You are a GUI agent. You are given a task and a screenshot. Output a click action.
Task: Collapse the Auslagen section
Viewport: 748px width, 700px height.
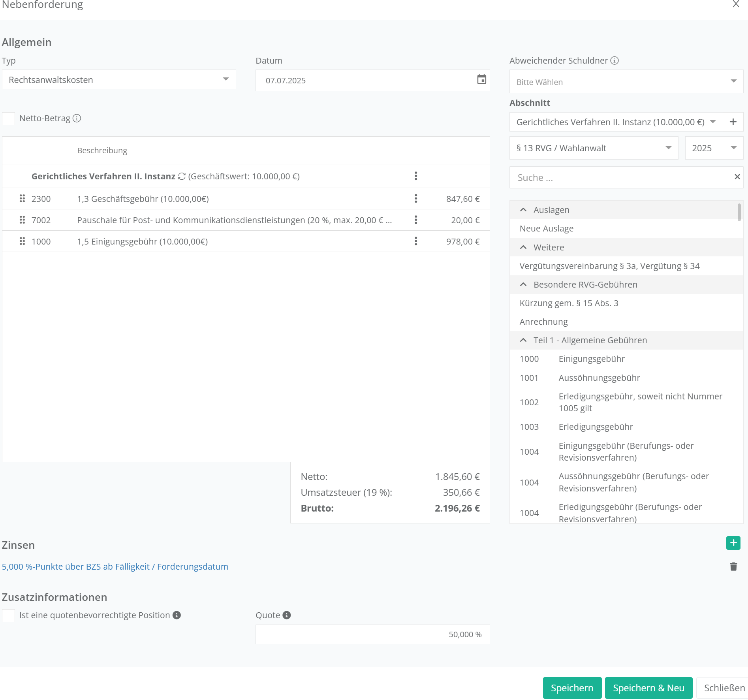(x=523, y=210)
